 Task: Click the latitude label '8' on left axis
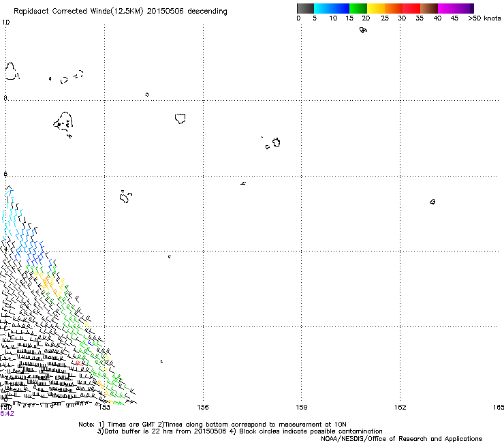click(5, 98)
